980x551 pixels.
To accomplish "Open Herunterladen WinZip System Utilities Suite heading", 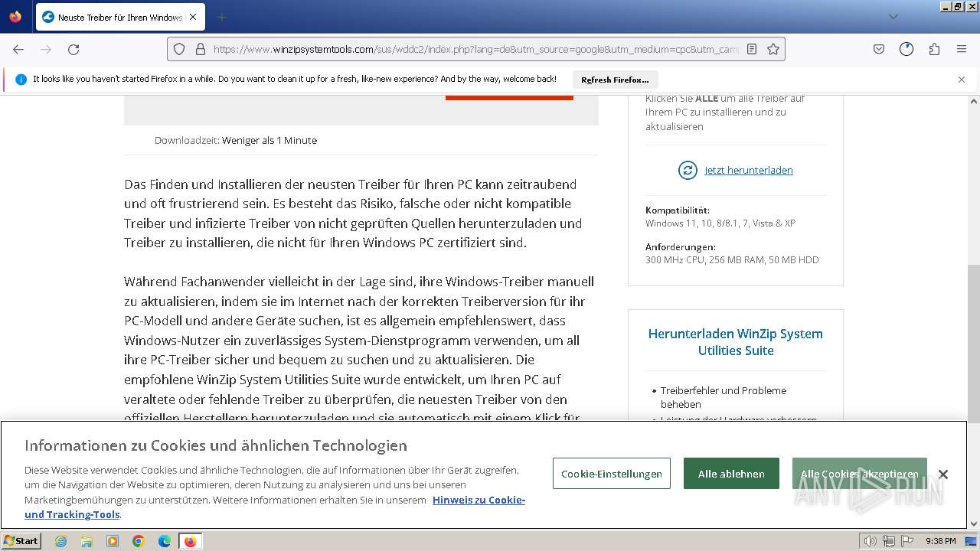I will 736,342.
